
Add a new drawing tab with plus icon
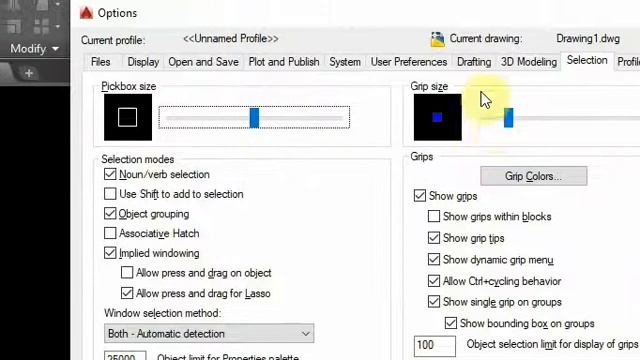29,73
